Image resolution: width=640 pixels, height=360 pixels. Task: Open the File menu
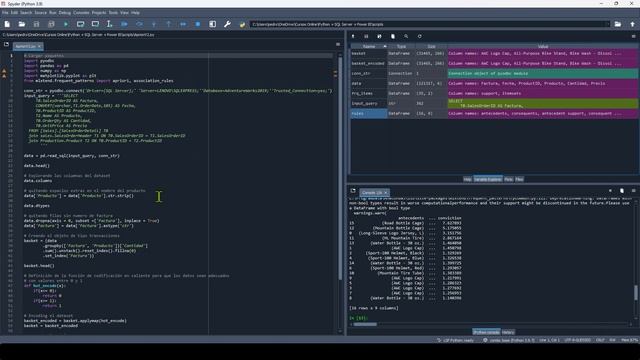click(x=5, y=13)
